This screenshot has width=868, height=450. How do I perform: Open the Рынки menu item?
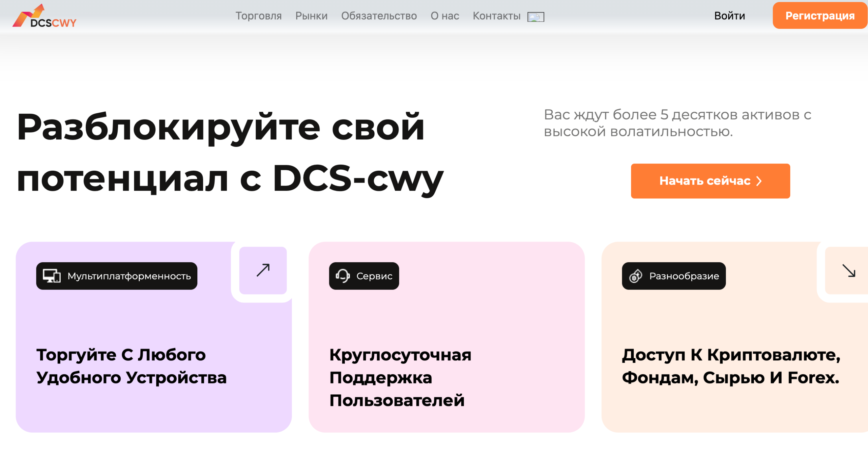point(311,16)
